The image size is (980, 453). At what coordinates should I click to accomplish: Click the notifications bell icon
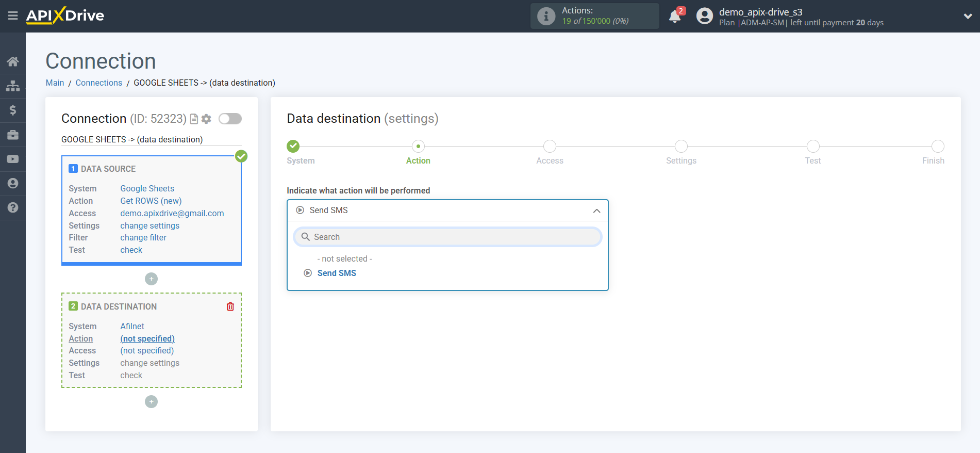tap(675, 17)
